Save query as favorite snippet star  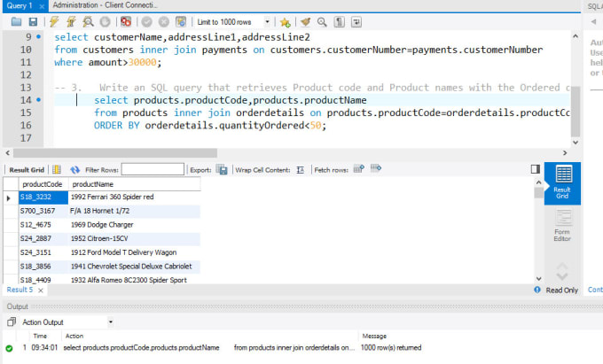285,22
